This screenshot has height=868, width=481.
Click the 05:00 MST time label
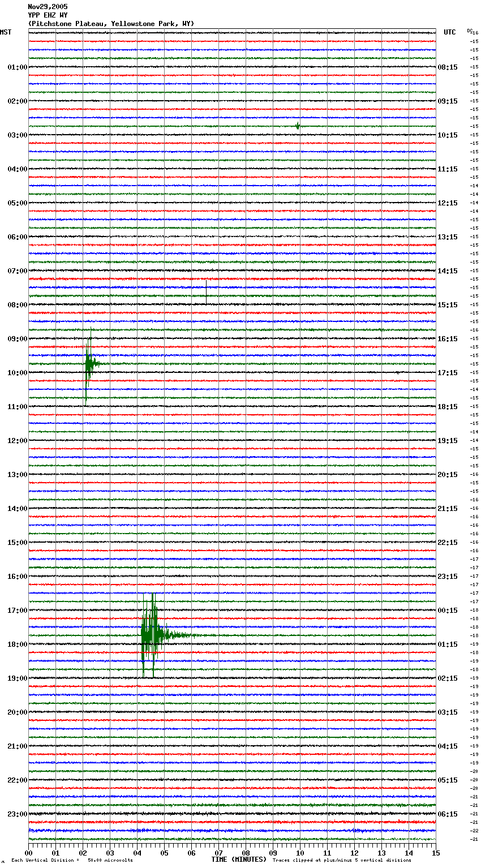[x=17, y=203]
